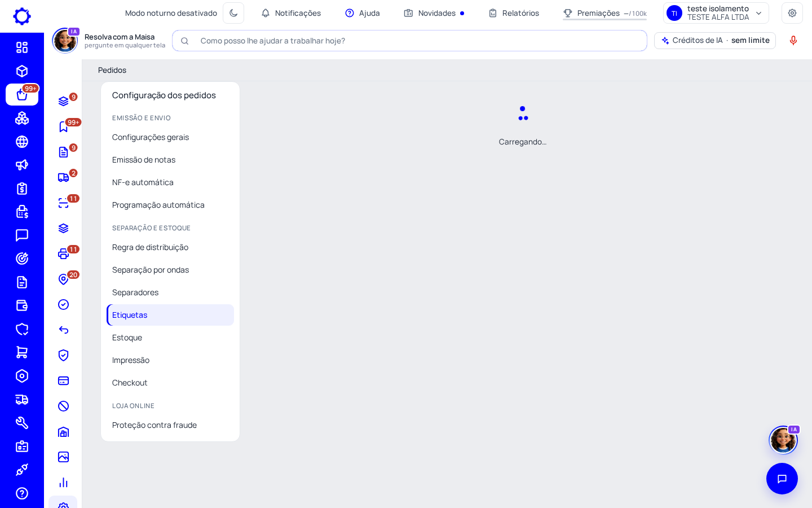The image size is (812, 508).
Task: Select the plug integrations icon in the blue sidebar
Action: click(x=22, y=470)
